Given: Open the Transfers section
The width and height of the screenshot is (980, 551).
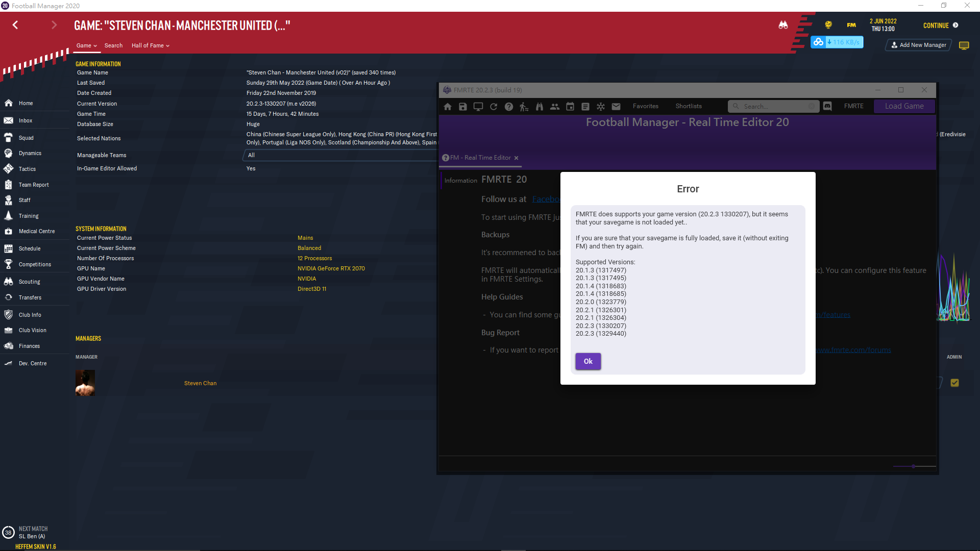Looking at the screenshot, I should point(30,297).
